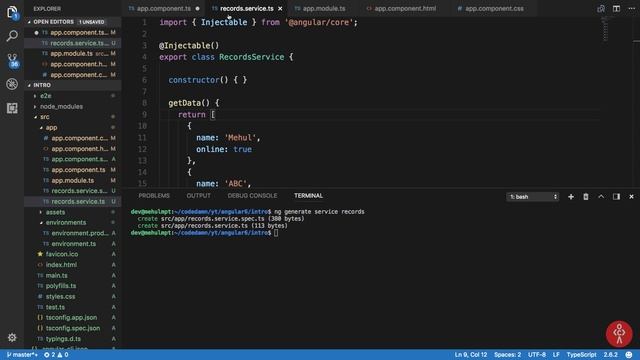The height and width of the screenshot is (360, 640).
Task: Collapse the Open Editors section
Action: coord(29,22)
